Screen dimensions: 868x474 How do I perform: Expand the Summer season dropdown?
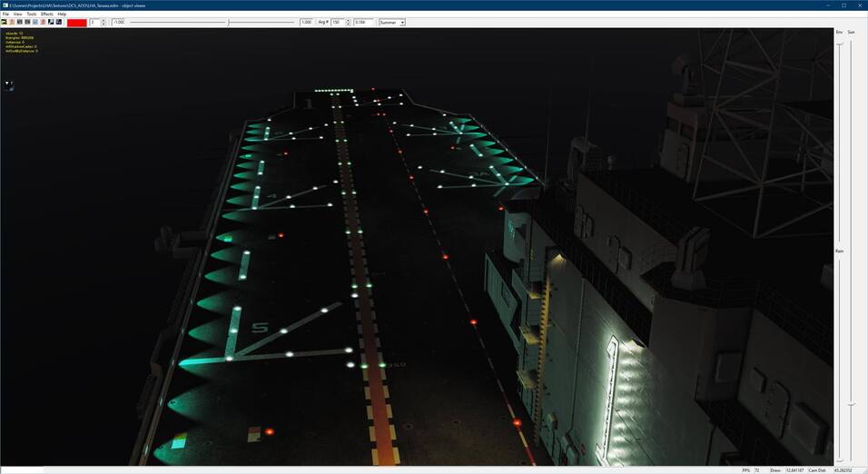[402, 22]
